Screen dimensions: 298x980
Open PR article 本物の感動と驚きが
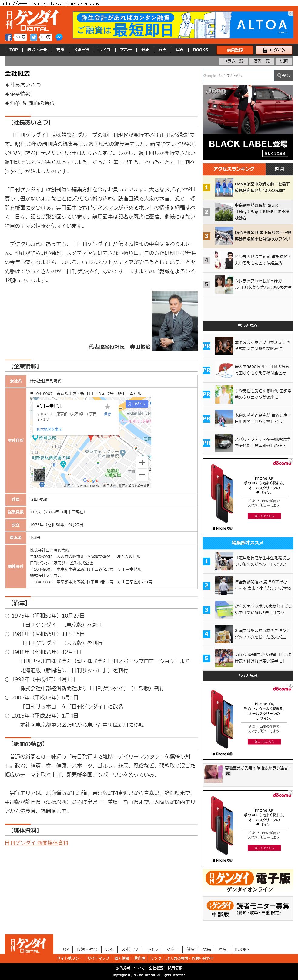pyautogui.click(x=248, y=418)
